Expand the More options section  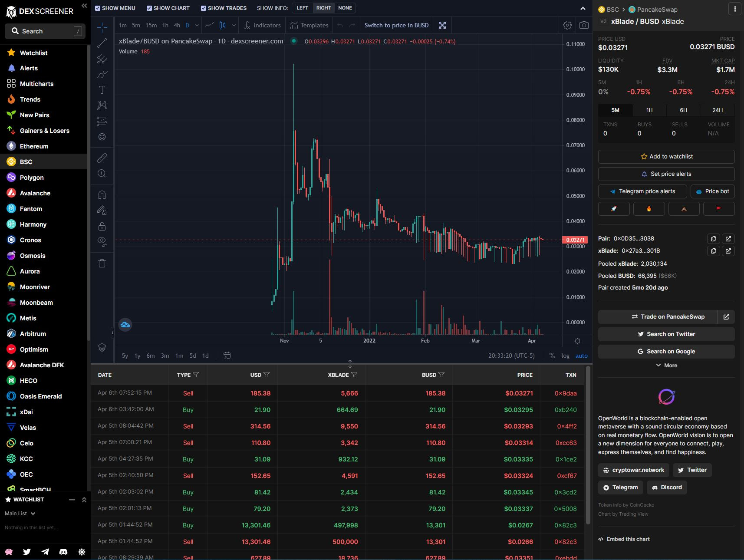(666, 366)
